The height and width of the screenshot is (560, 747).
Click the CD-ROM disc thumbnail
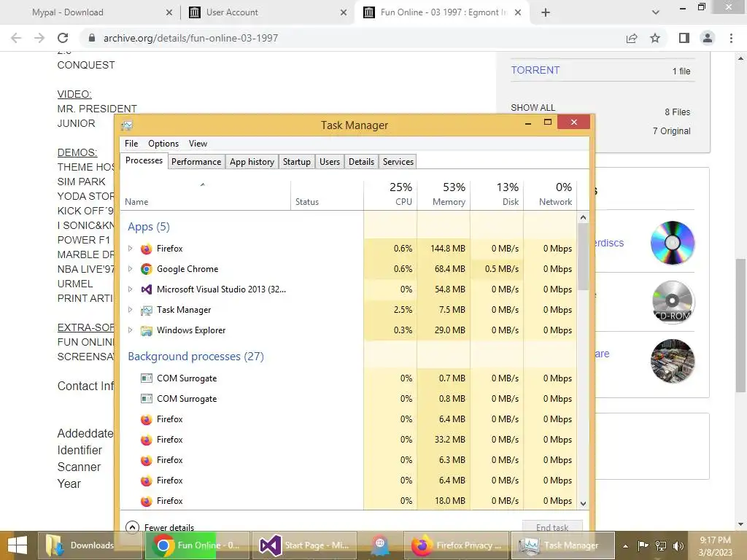coord(672,302)
